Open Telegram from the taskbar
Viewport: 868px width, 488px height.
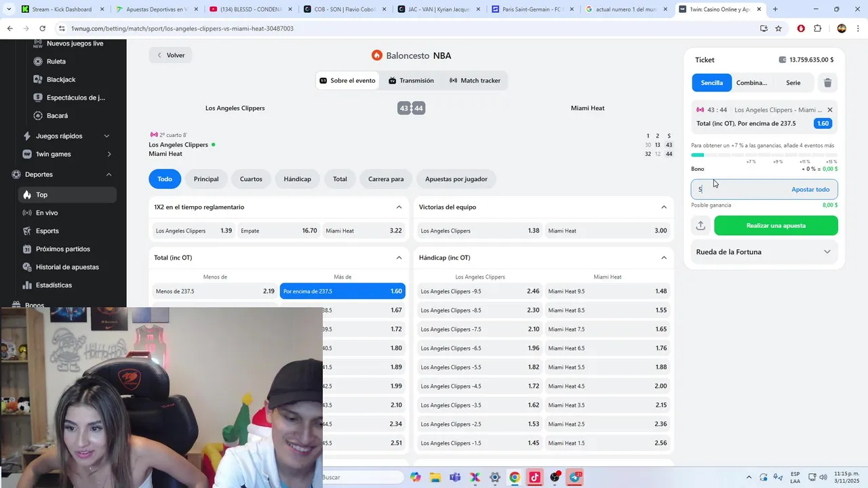coord(576,477)
